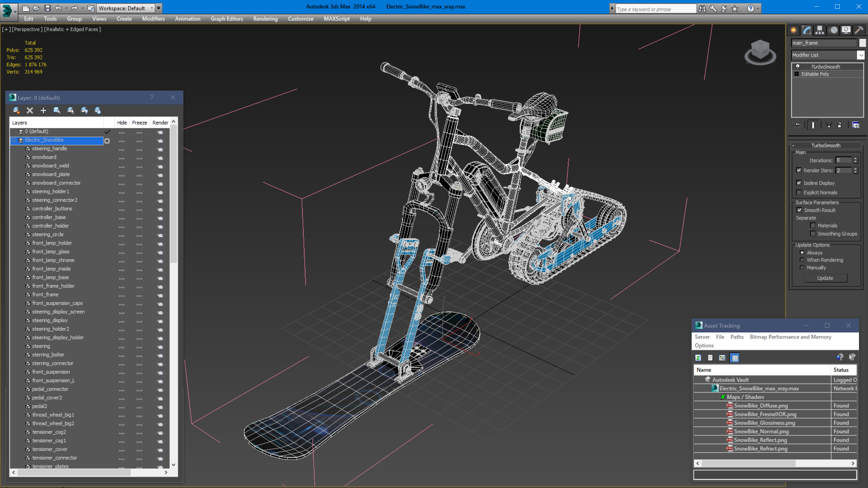The image size is (868, 488).
Task: Collapse the TurboSmooth rollout
Action: (793, 145)
